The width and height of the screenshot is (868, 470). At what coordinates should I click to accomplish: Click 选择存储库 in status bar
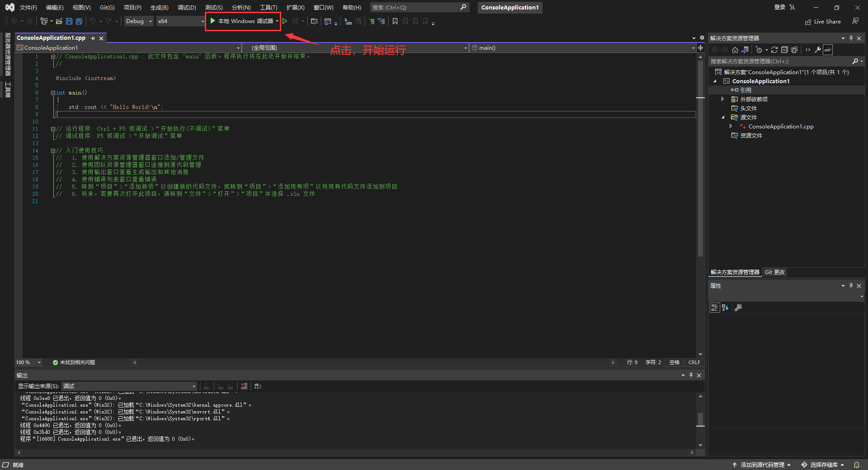click(x=823, y=465)
